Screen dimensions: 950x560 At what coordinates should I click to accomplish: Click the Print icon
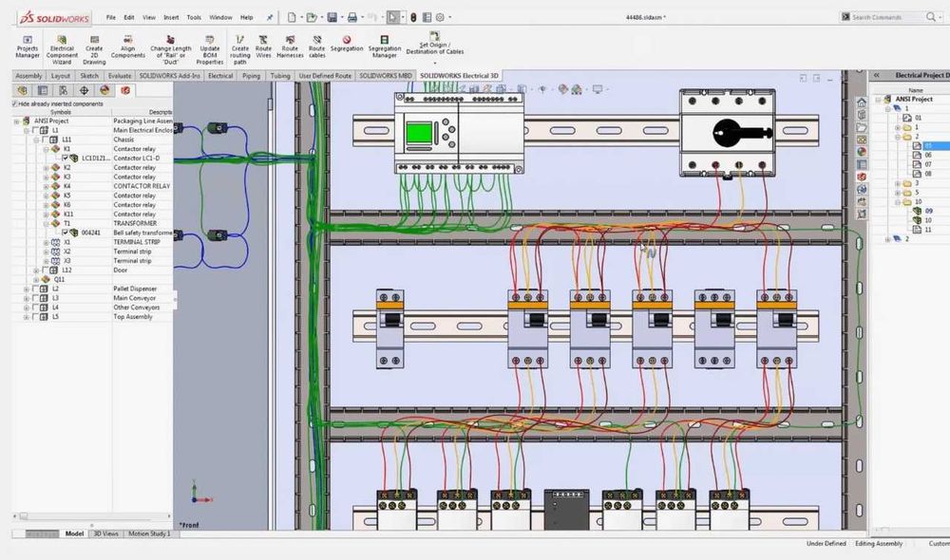[x=352, y=17]
